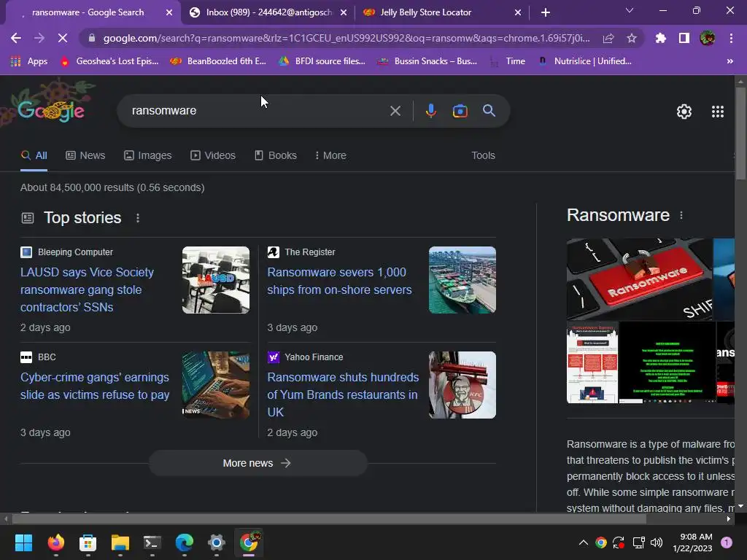Select the Images results tab
Viewport: 747px width, 560px height.
coord(147,156)
